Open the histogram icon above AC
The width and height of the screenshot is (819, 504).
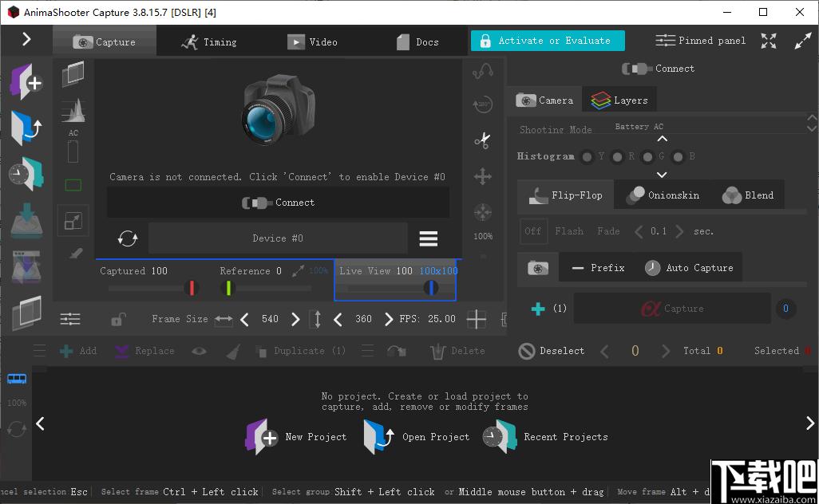(x=73, y=111)
